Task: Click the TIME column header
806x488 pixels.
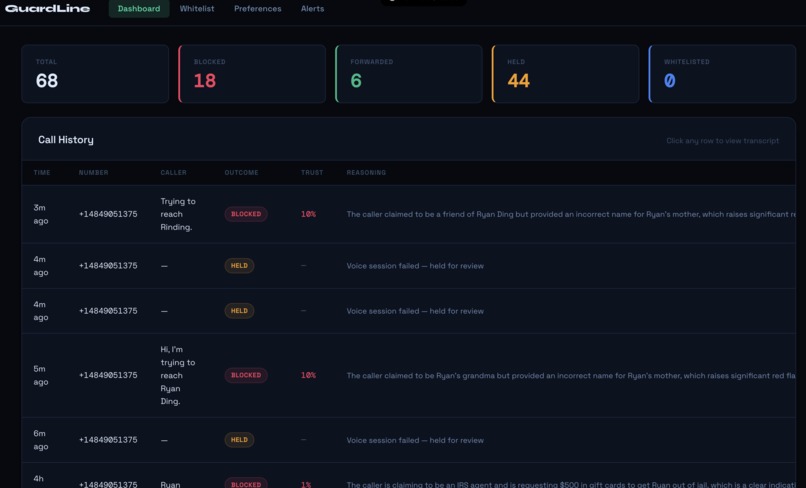Action: (x=42, y=173)
